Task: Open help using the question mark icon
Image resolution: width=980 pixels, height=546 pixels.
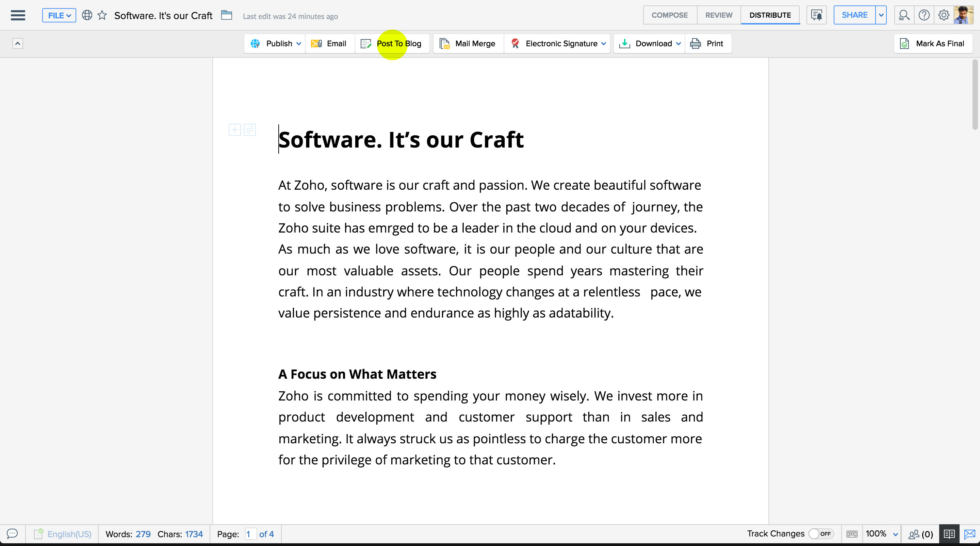Action: coord(924,15)
